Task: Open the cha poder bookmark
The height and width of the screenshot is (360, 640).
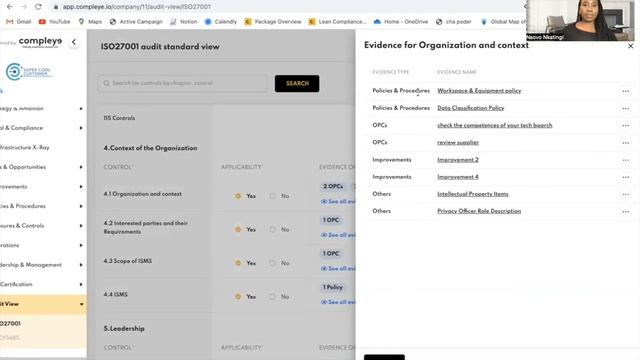Action: pyautogui.click(x=453, y=22)
